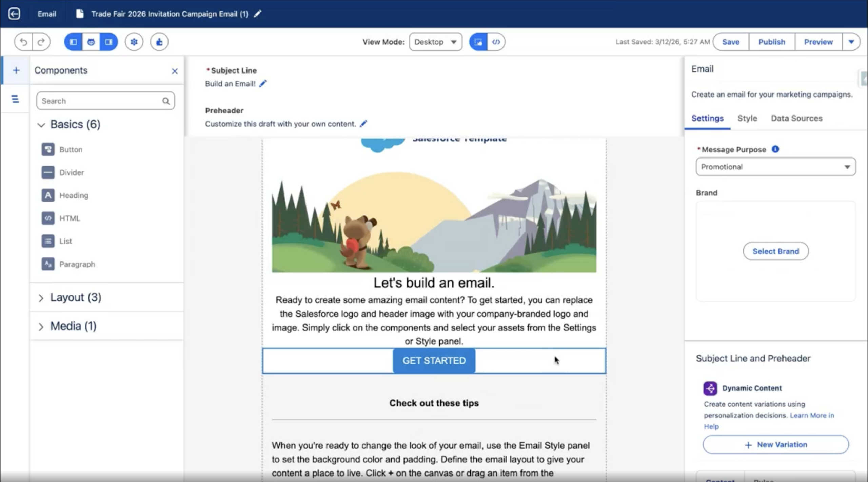This screenshot has height=482, width=868.
Task: Edit the email name using the pencil icon
Action: coord(258,14)
